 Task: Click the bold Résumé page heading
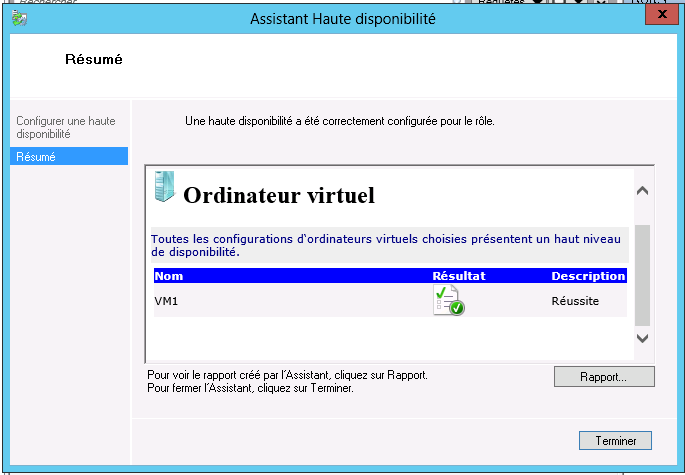(x=94, y=59)
